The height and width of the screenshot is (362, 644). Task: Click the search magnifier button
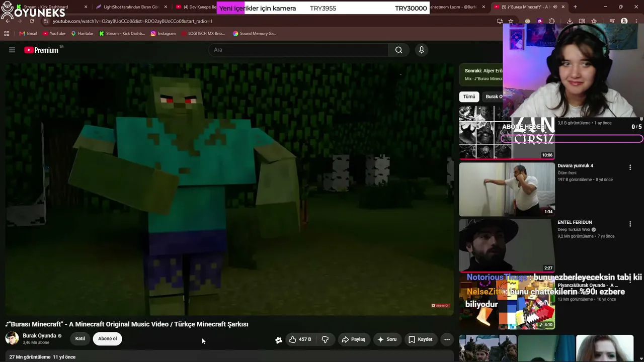[x=398, y=50]
